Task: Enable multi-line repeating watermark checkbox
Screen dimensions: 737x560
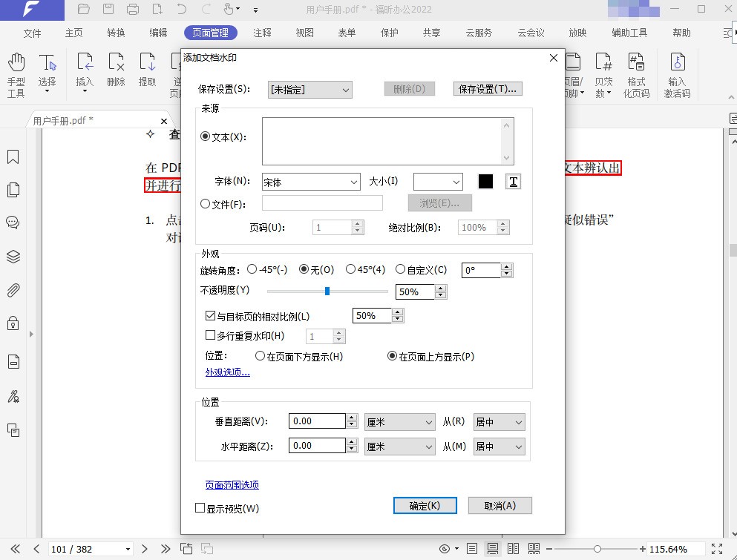Action: 210,335
